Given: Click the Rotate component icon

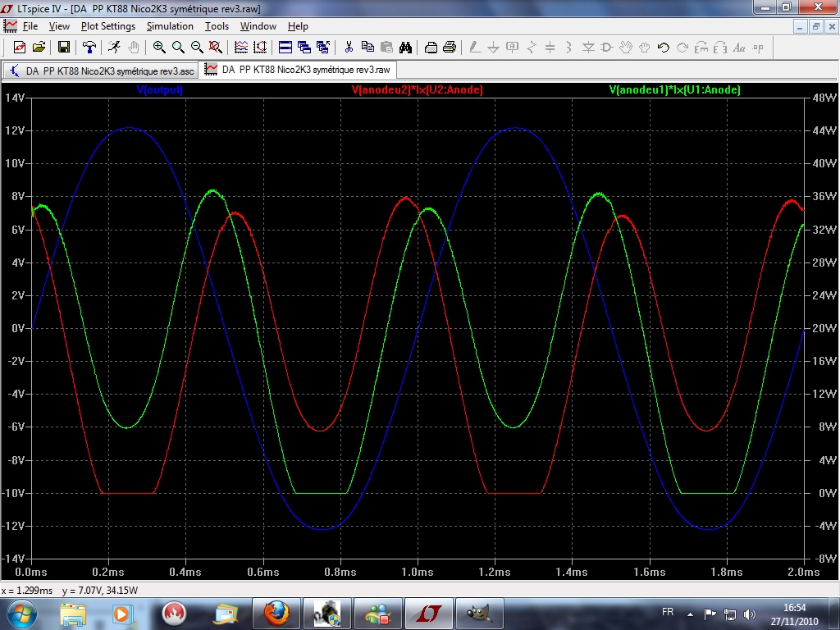Looking at the screenshot, I should [701, 48].
